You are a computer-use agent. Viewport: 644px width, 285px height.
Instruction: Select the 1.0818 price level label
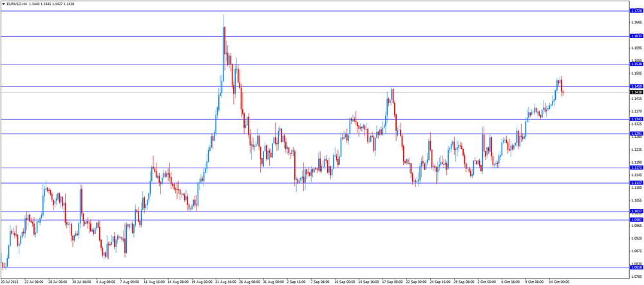point(636,268)
